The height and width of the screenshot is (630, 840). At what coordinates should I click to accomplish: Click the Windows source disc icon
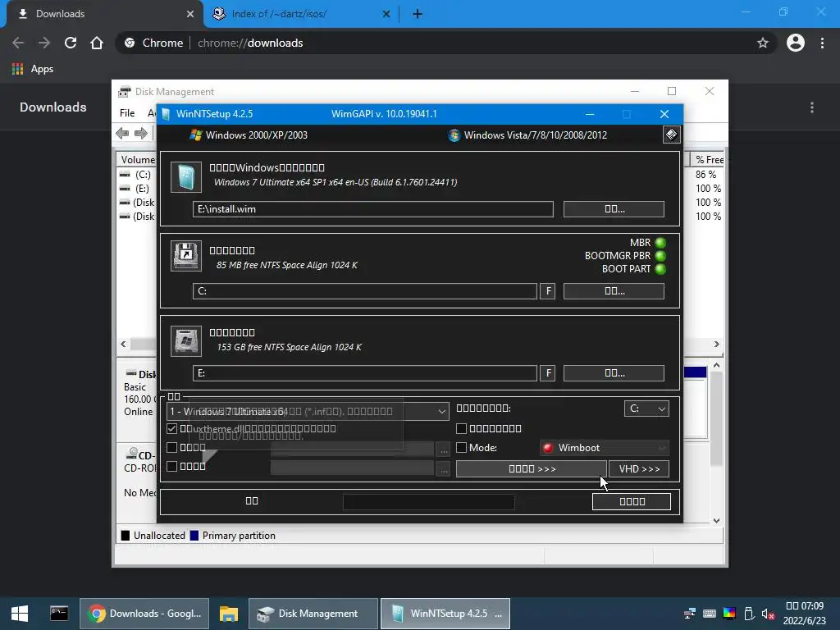(x=186, y=177)
